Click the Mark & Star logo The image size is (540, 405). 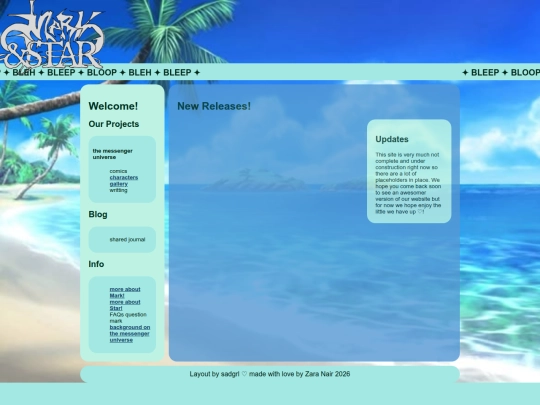[x=52, y=34]
